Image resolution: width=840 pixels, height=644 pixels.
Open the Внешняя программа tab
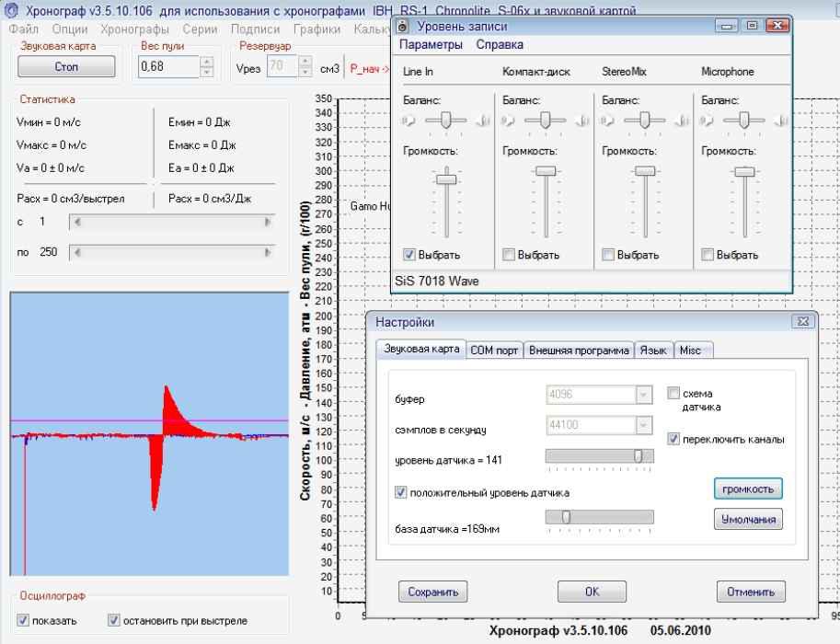point(579,351)
